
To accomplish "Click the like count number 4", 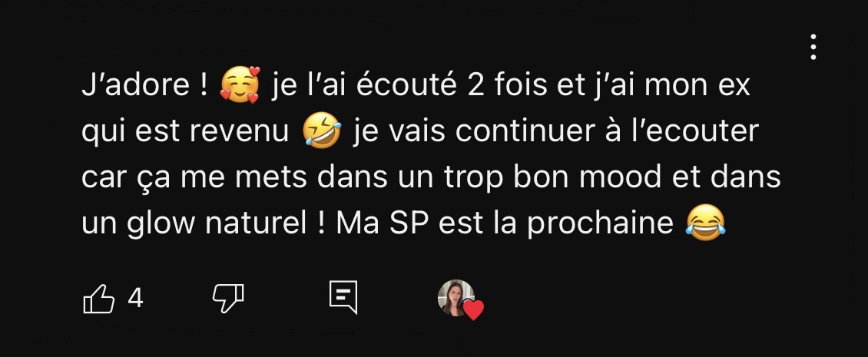I will click(x=136, y=299).
